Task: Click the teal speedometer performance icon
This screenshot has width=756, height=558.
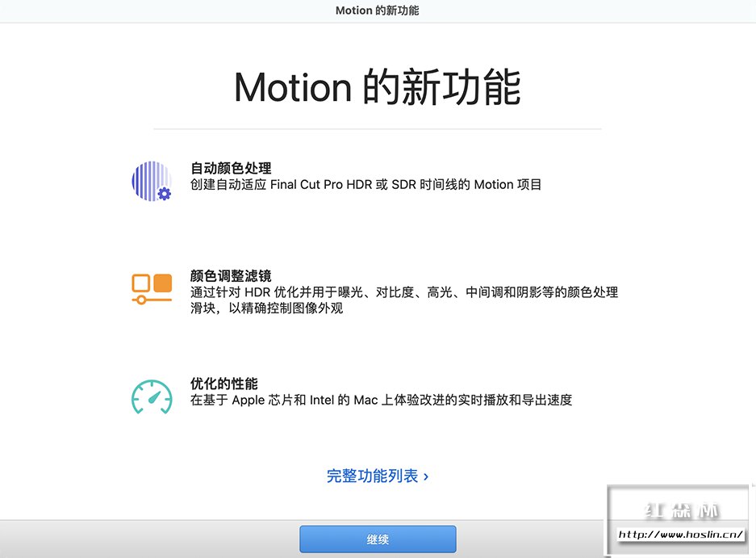Action: (152, 396)
